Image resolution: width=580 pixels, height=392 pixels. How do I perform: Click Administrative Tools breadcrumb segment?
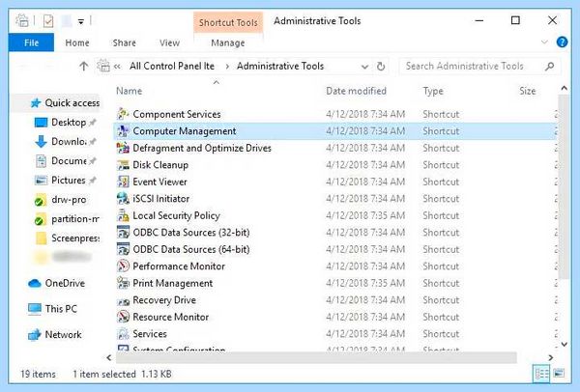(280, 66)
